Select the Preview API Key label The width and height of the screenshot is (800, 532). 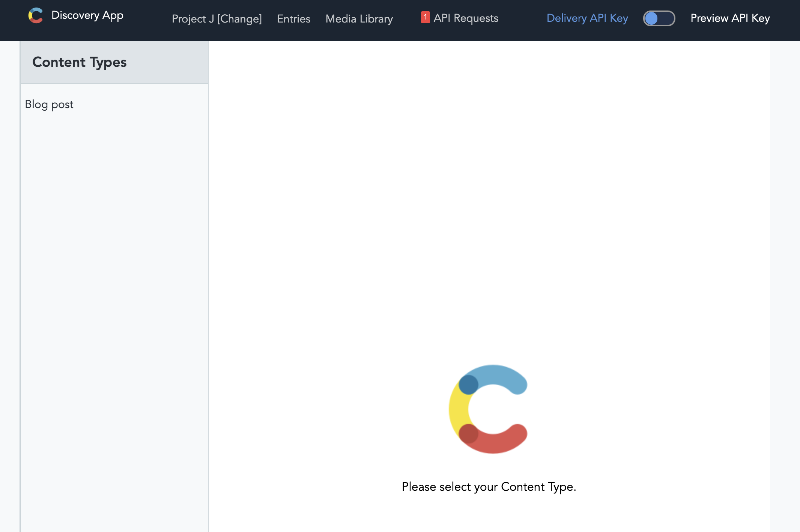(x=730, y=18)
